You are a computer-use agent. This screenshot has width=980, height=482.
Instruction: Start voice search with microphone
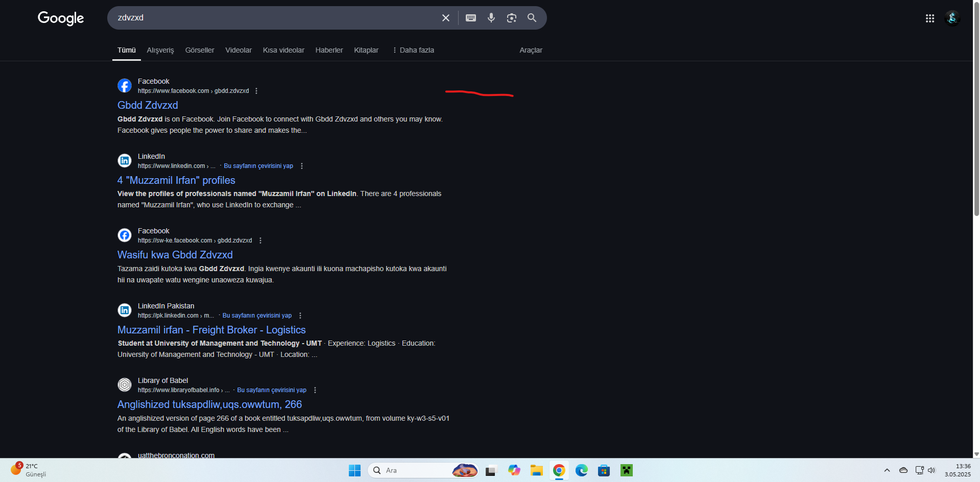pyautogui.click(x=491, y=18)
